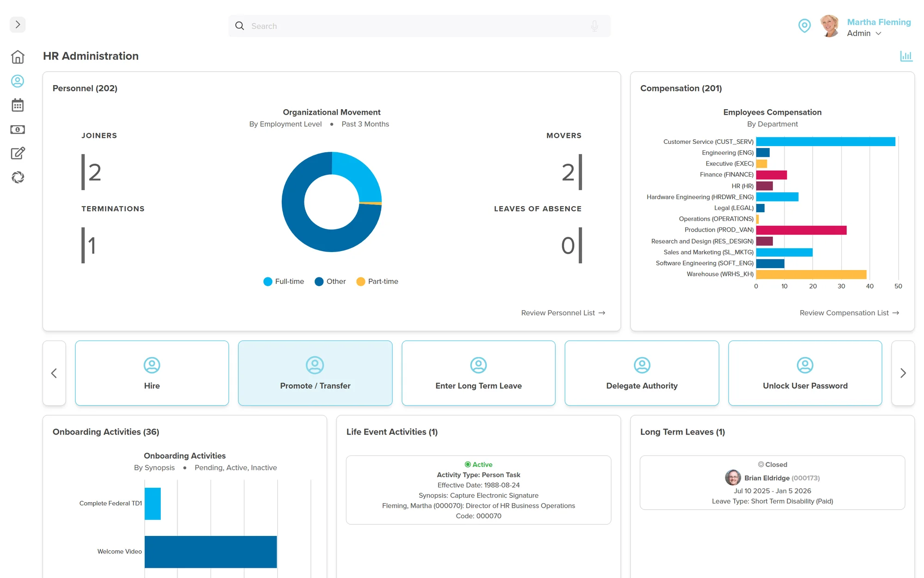924x578 pixels.
Task: Open the Delegate Authority tile
Action: 642,373
